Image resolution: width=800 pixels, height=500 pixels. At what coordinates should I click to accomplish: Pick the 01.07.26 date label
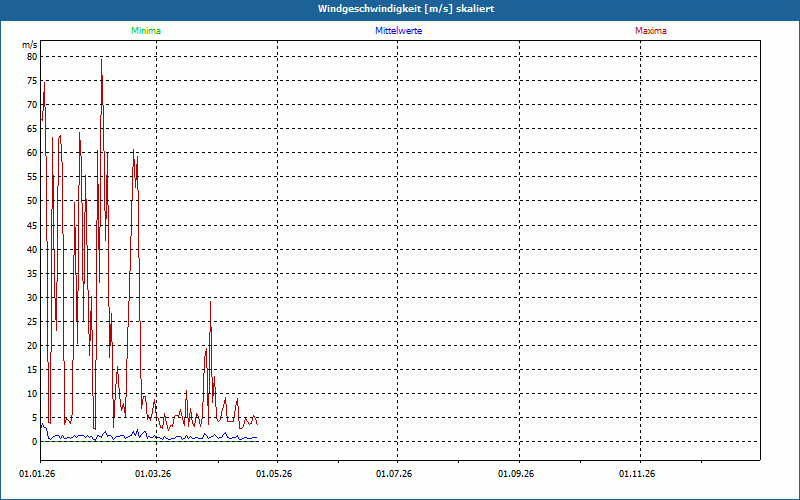click(394, 474)
